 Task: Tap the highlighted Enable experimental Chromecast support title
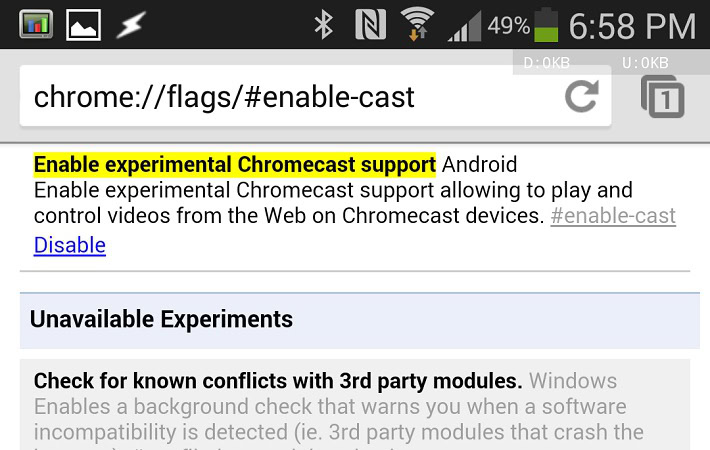(235, 164)
